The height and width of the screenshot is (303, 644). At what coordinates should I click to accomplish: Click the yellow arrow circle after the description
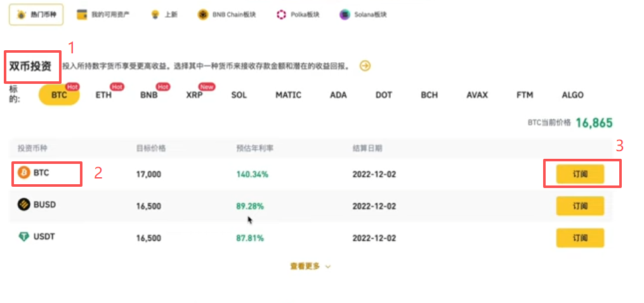tap(365, 66)
